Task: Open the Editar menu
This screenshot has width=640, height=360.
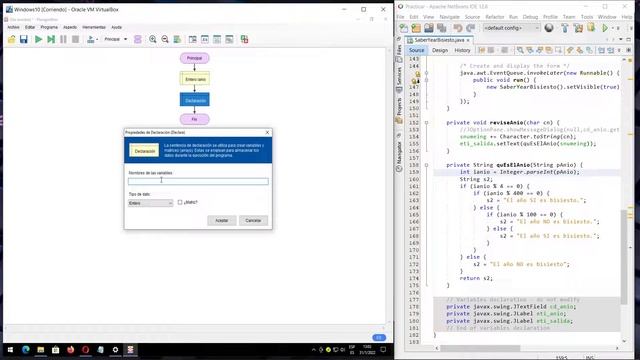Action: click(x=30, y=27)
